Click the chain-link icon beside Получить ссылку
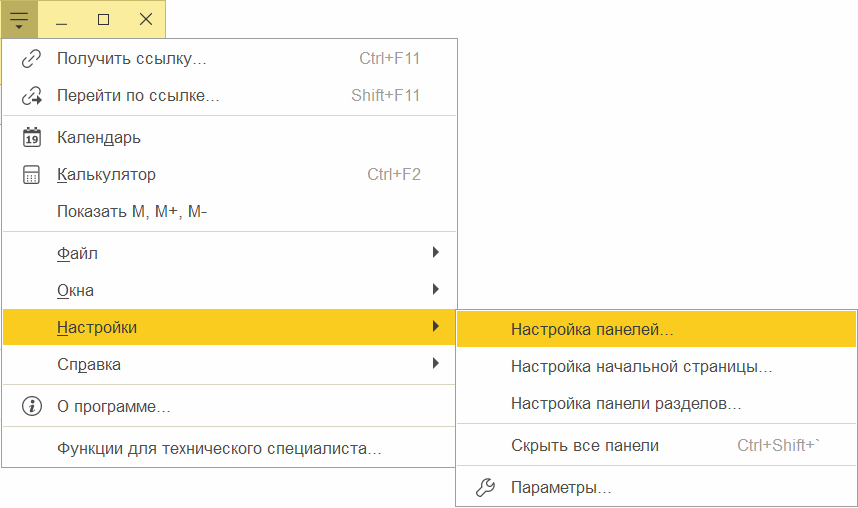Image resolution: width=858 pixels, height=508 pixels. [x=31, y=59]
